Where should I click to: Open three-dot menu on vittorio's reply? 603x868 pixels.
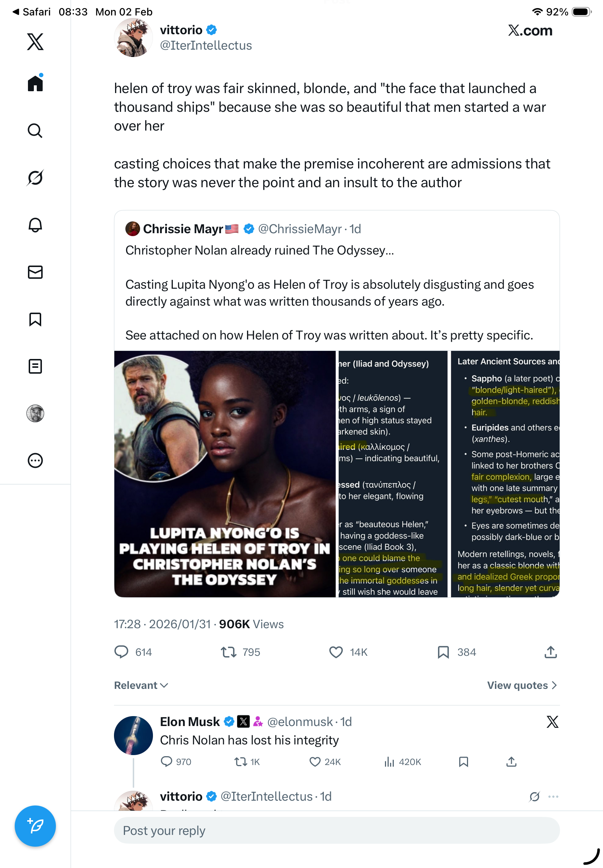point(553,796)
